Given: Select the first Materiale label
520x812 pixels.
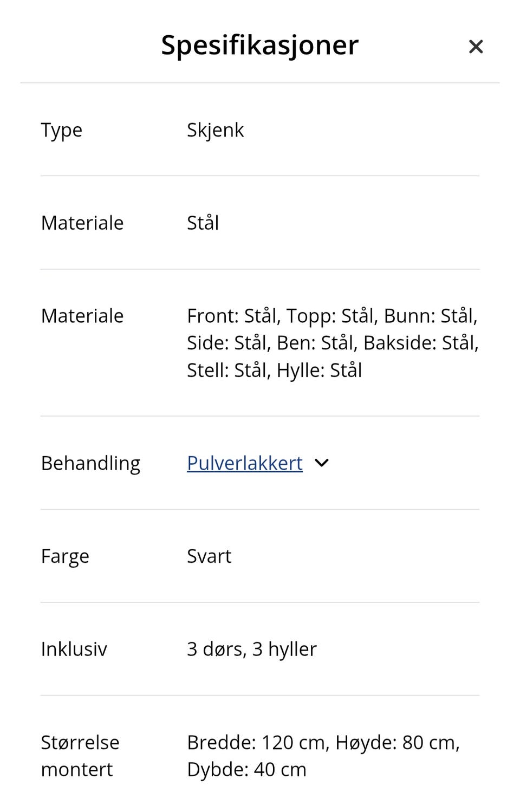Looking at the screenshot, I should click(x=82, y=223).
